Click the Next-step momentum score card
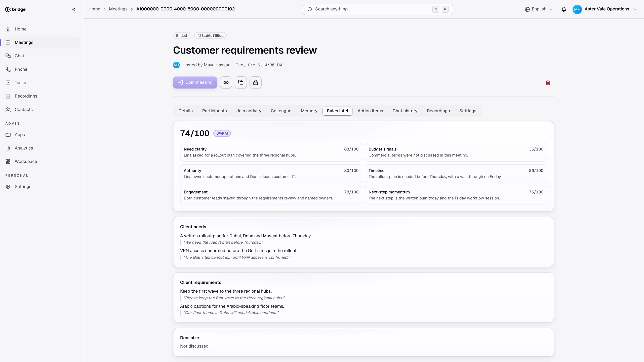Viewport: 644px width, 362px height. click(456, 195)
